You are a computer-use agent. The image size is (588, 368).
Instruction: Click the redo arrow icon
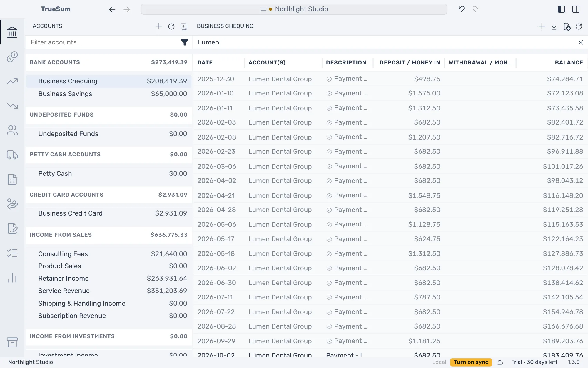[x=475, y=9]
